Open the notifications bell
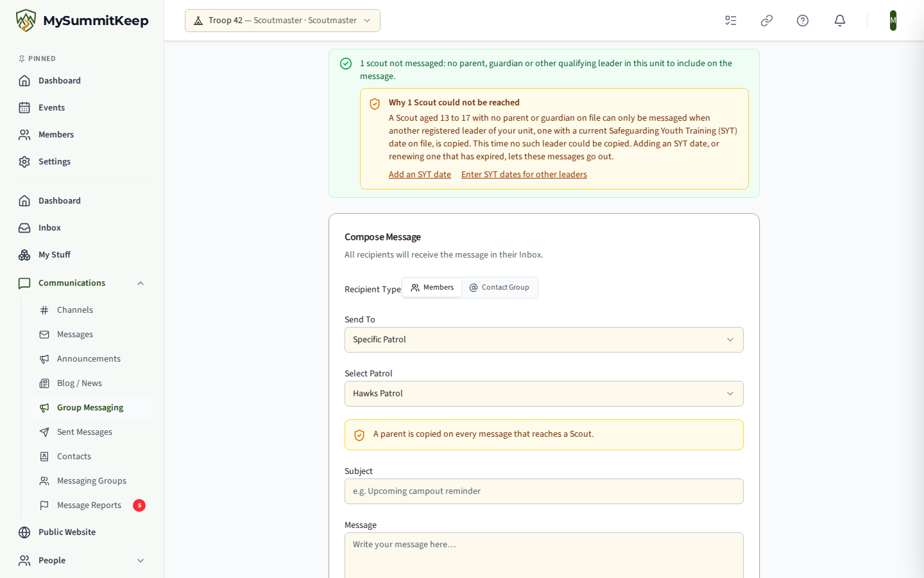The image size is (924, 578). [x=840, y=21]
